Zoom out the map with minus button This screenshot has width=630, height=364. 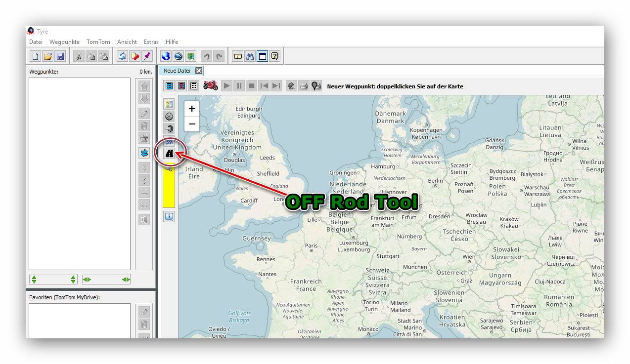[192, 123]
